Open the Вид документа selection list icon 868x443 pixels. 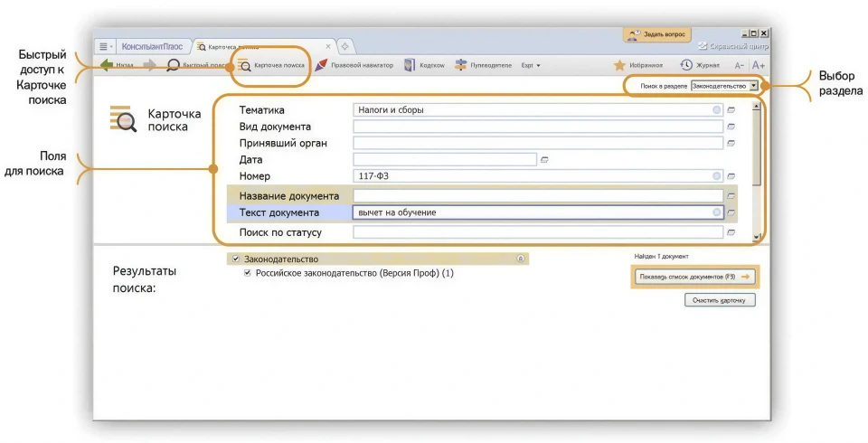(731, 127)
